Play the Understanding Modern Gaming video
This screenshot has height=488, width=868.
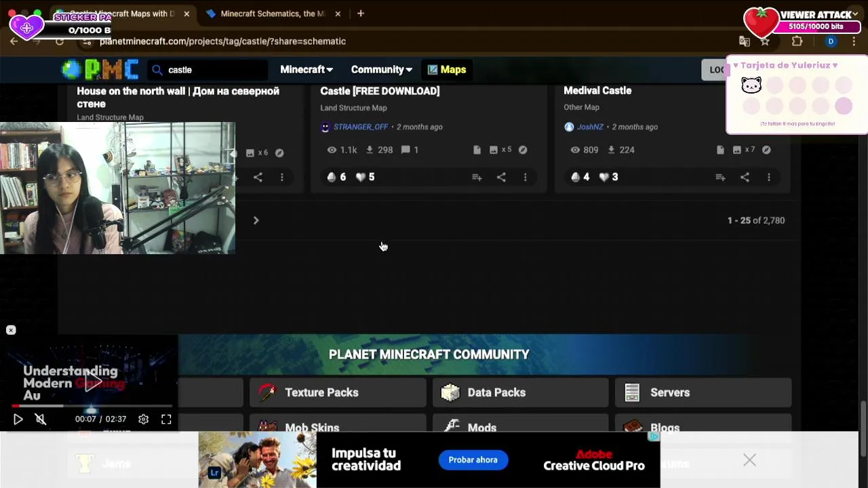[94, 382]
